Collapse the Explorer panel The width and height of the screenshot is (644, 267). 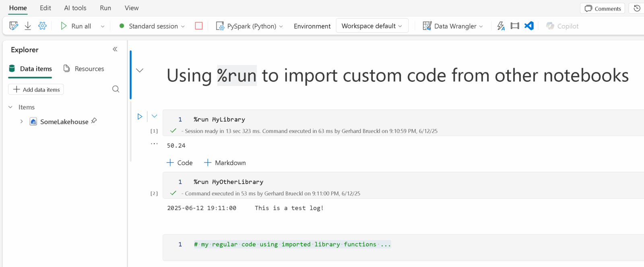[x=115, y=50]
